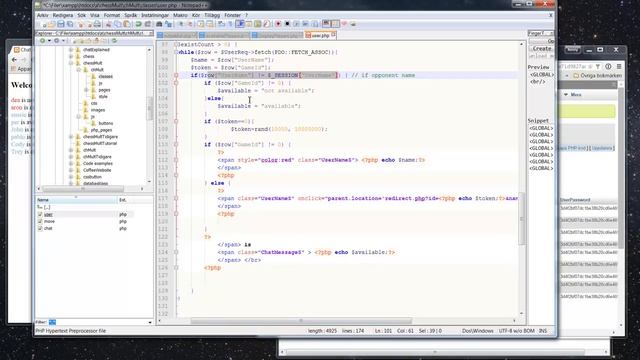Zoom in with the Zoom In toolbar icon
640x360 pixels.
pos(181,24)
